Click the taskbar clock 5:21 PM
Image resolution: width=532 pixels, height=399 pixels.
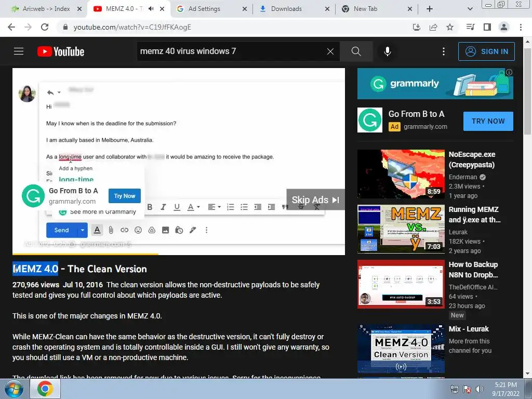click(506, 385)
